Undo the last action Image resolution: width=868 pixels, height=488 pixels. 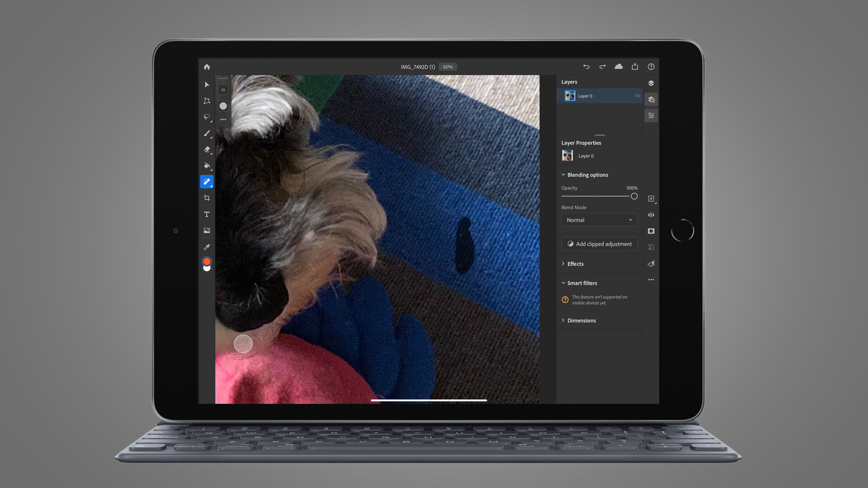[x=586, y=67]
